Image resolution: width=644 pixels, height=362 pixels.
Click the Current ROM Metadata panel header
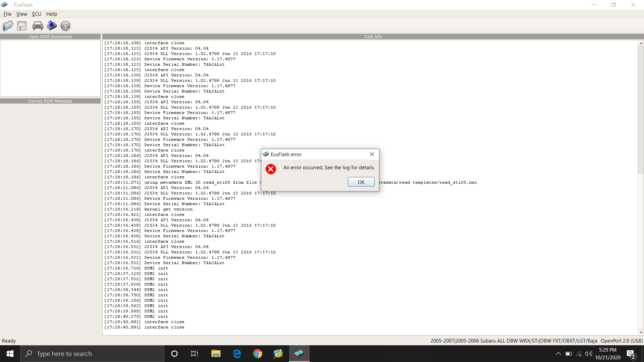[50, 101]
